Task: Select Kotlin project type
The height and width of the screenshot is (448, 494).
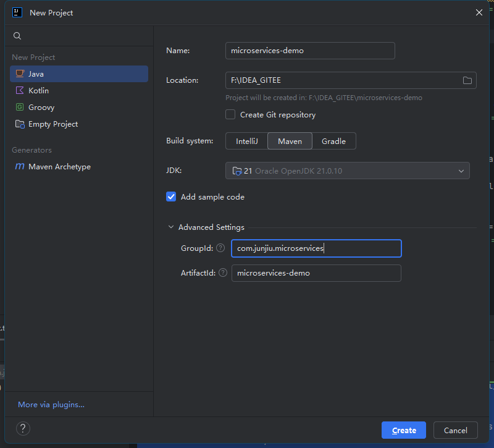Action: pyautogui.click(x=79, y=90)
